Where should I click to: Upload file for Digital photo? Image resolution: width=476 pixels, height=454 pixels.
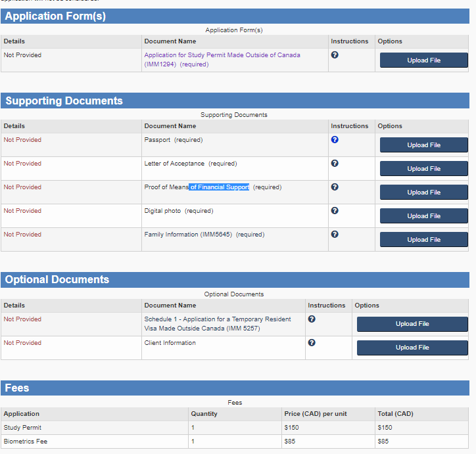(424, 216)
